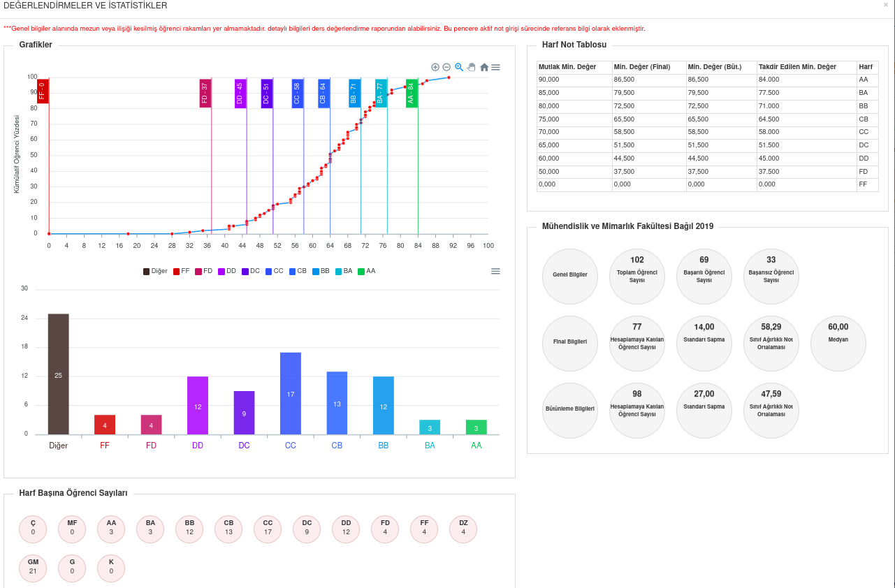895x588 pixels.
Task: Select the CC bar with value 17
Action: [x=291, y=394]
